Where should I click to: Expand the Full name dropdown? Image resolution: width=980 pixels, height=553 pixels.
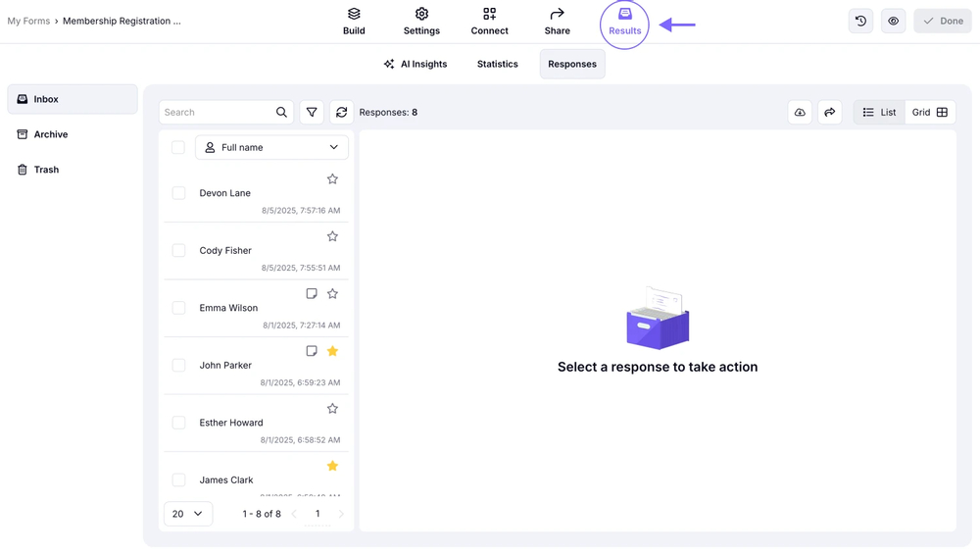point(271,147)
